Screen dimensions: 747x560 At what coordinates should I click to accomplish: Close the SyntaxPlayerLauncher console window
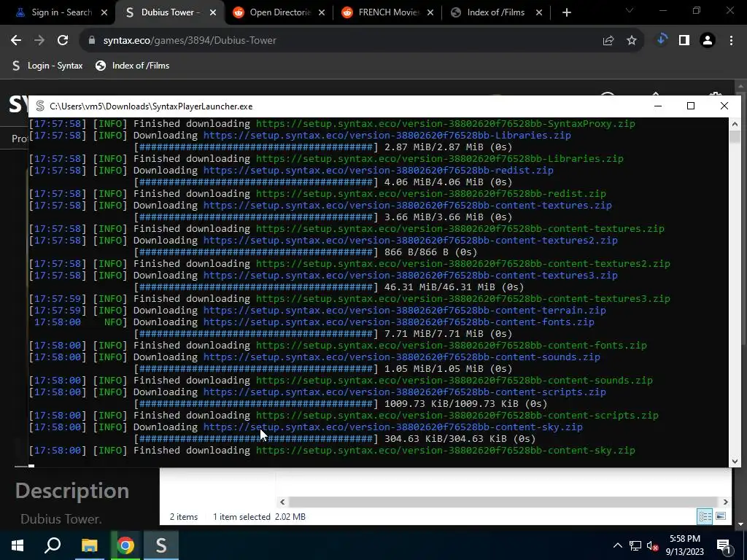coord(724,106)
